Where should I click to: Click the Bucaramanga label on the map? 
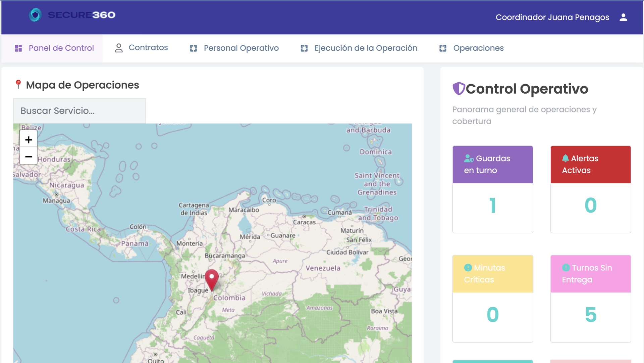tap(225, 256)
